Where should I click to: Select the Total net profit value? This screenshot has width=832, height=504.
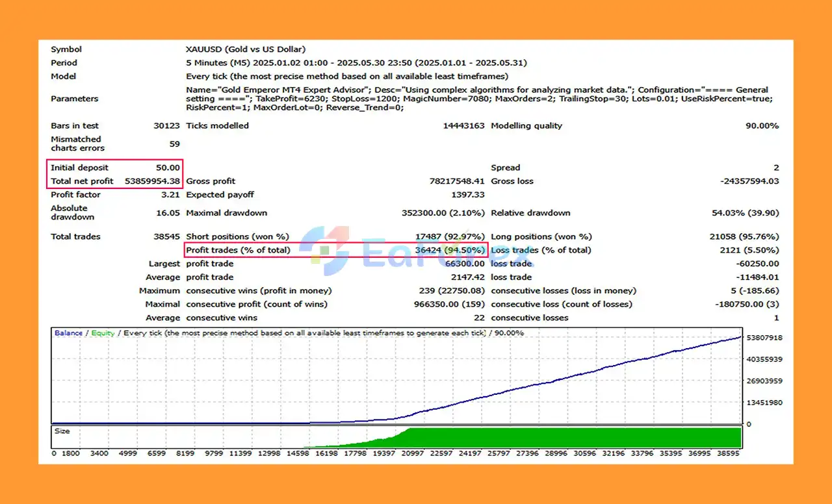point(152,181)
